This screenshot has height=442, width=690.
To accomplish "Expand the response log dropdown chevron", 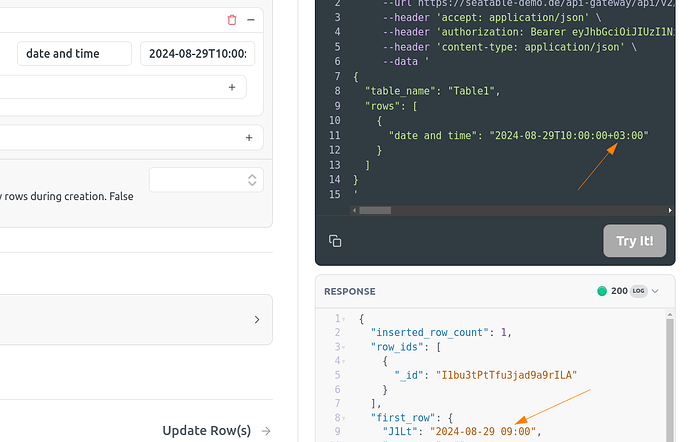I will point(656,291).
